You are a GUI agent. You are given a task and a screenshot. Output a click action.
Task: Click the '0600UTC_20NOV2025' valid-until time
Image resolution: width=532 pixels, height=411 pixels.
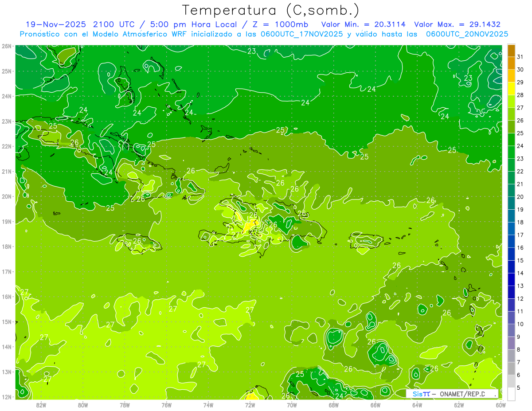(x=467, y=34)
